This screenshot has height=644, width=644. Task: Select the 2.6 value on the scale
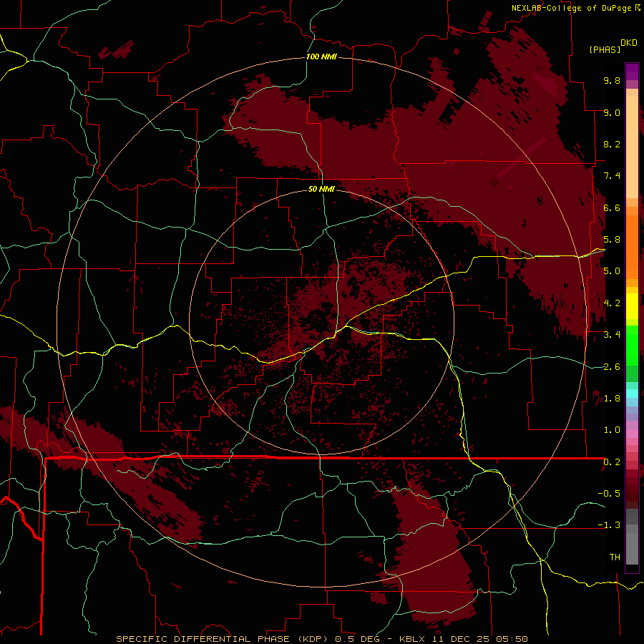tap(612, 367)
